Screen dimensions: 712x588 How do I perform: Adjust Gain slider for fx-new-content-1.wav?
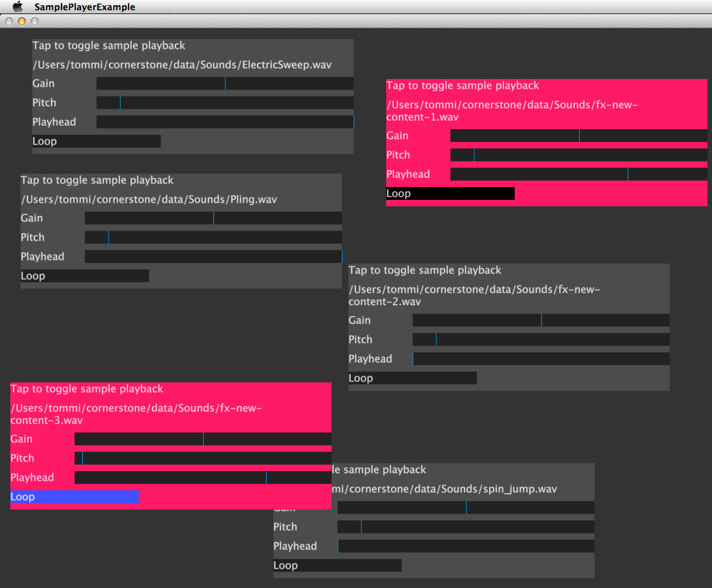[579, 136]
